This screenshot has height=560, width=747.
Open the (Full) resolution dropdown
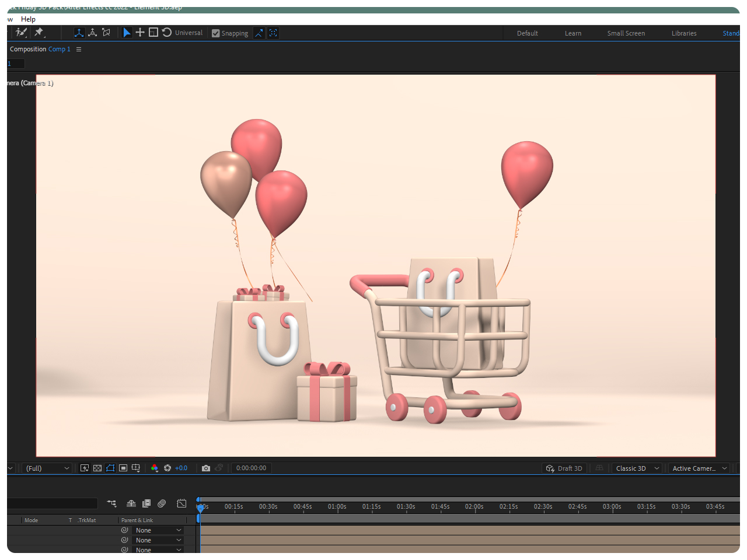(47, 468)
